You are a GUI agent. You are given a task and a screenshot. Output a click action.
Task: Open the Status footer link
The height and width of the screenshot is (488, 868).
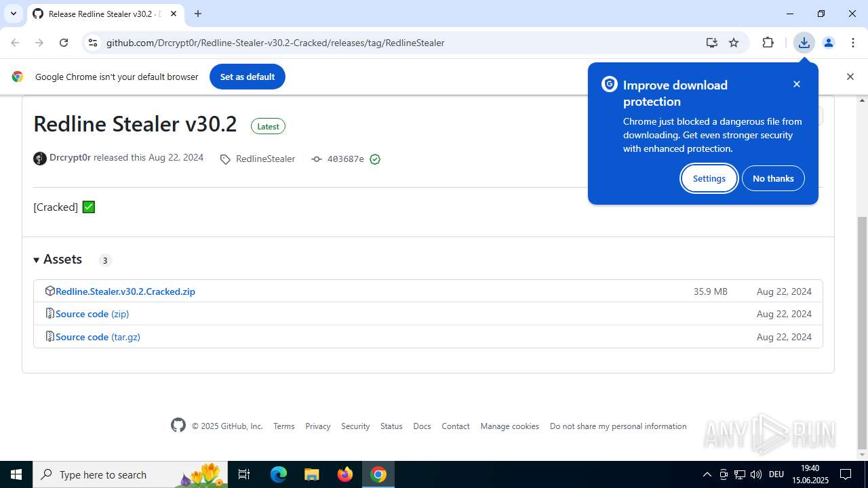click(x=391, y=426)
